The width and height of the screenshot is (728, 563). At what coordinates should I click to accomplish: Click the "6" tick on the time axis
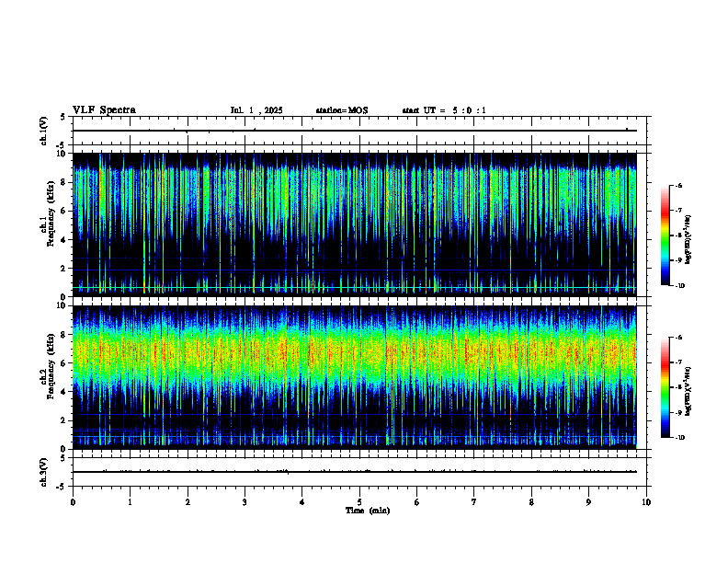coord(417,502)
